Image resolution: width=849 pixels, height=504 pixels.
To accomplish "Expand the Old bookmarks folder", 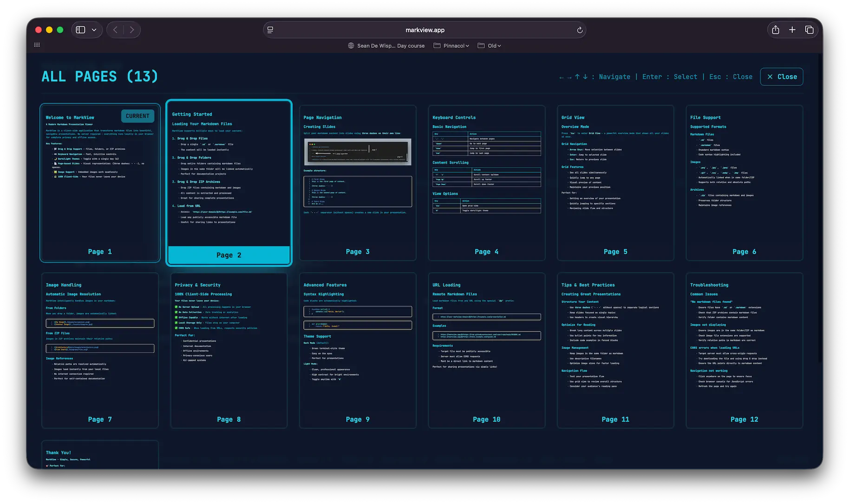I will [x=489, y=46].
